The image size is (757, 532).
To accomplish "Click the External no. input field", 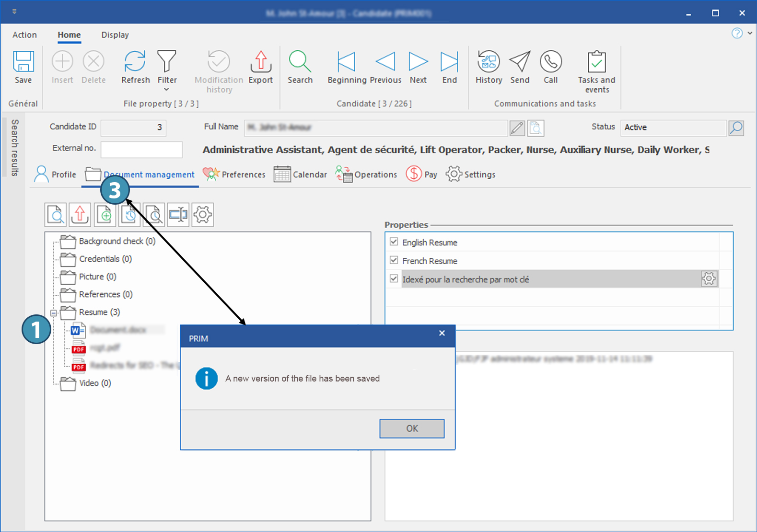I will tap(141, 149).
